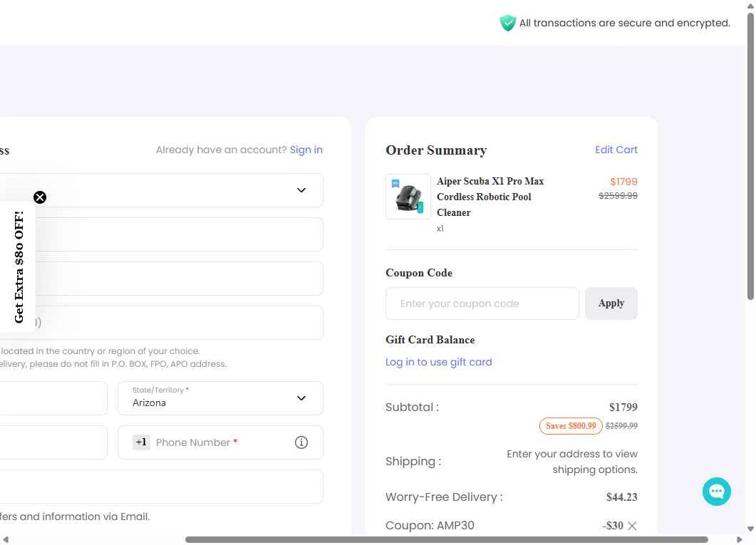Screen dimensions: 756x545
Task: Click vertical scrollbar up arrow
Action: click(x=750, y=5)
